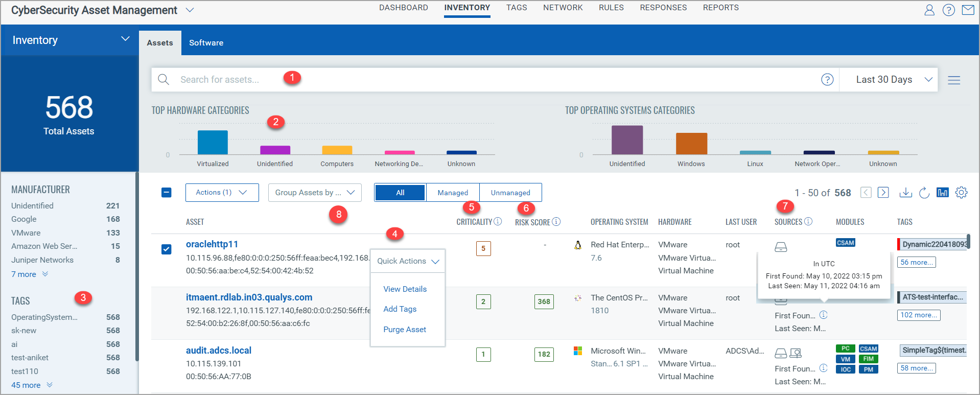
Task: Uncheck the oraclehttp11 asset checkbox
Action: (167, 249)
